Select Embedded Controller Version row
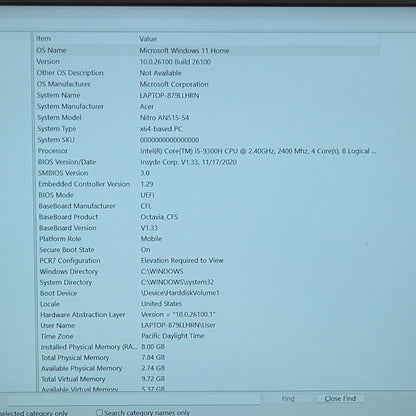Screen dimensions: 416x416 (207, 184)
